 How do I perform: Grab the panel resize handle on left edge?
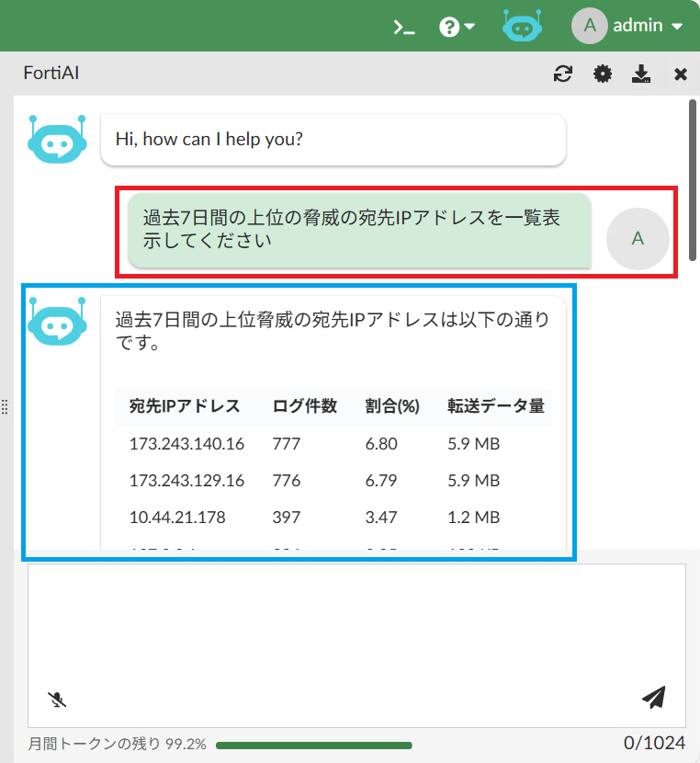point(5,406)
